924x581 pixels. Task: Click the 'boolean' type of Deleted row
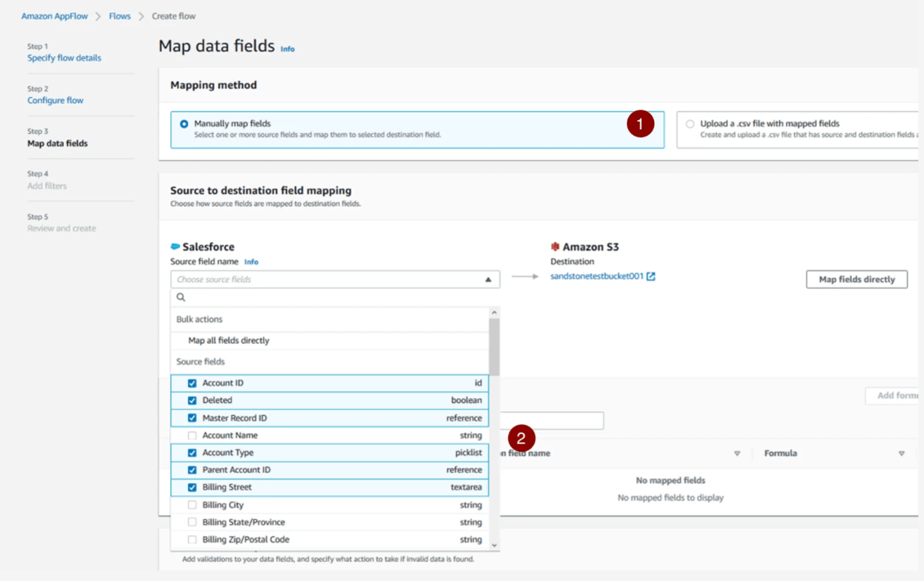click(467, 400)
